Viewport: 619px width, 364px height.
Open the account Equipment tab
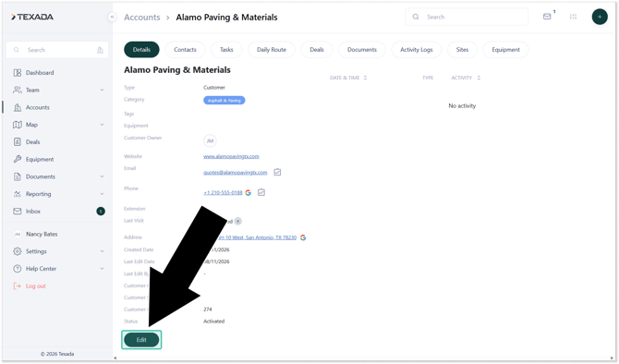505,50
